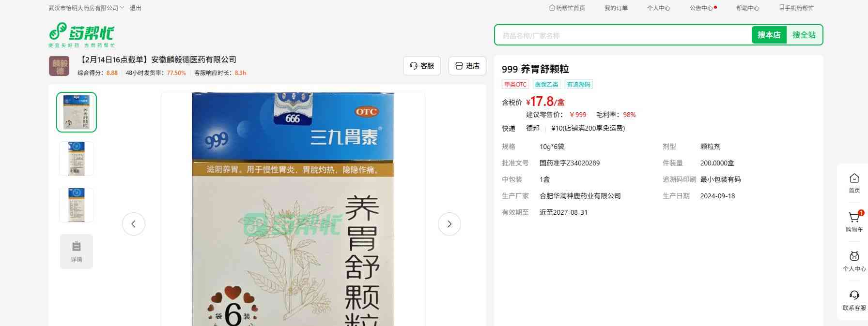Click the 甲类OTC tag
The height and width of the screenshot is (326, 868).
pyautogui.click(x=515, y=85)
